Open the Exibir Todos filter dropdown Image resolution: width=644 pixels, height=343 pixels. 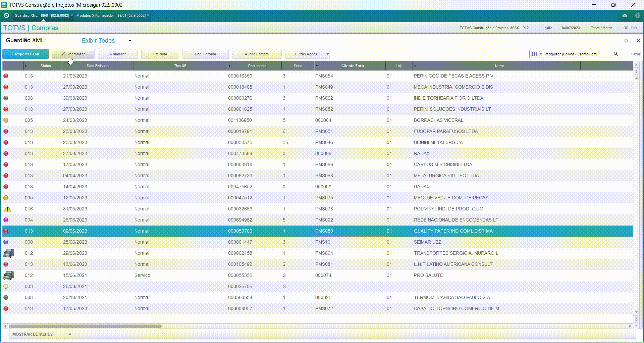(130, 41)
